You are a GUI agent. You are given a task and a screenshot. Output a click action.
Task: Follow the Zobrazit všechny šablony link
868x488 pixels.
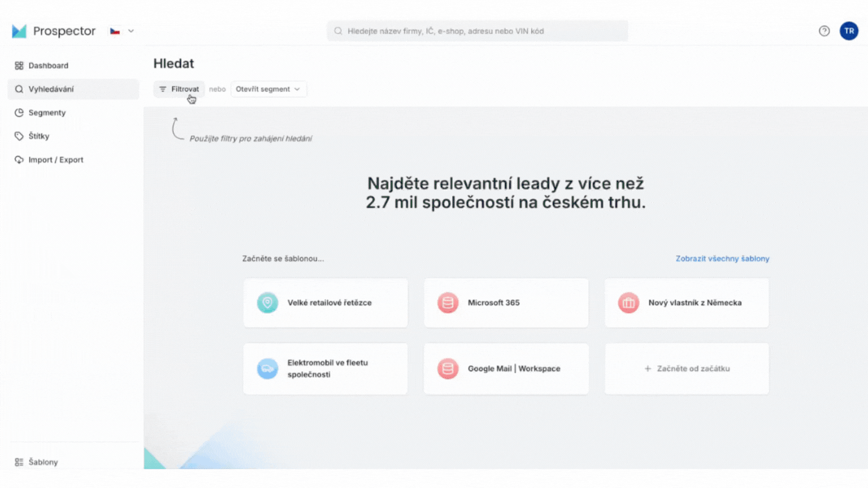pos(722,259)
